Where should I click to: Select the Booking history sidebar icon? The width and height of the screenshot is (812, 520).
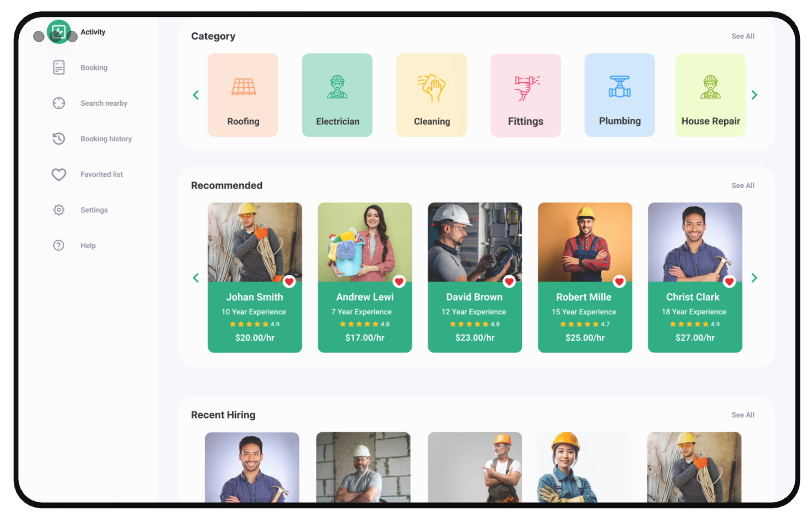pos(59,139)
